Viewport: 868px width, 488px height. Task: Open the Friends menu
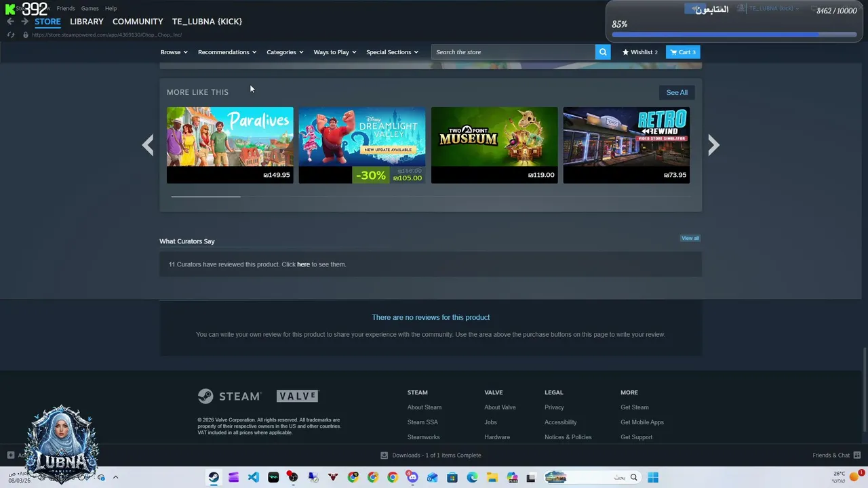[66, 8]
